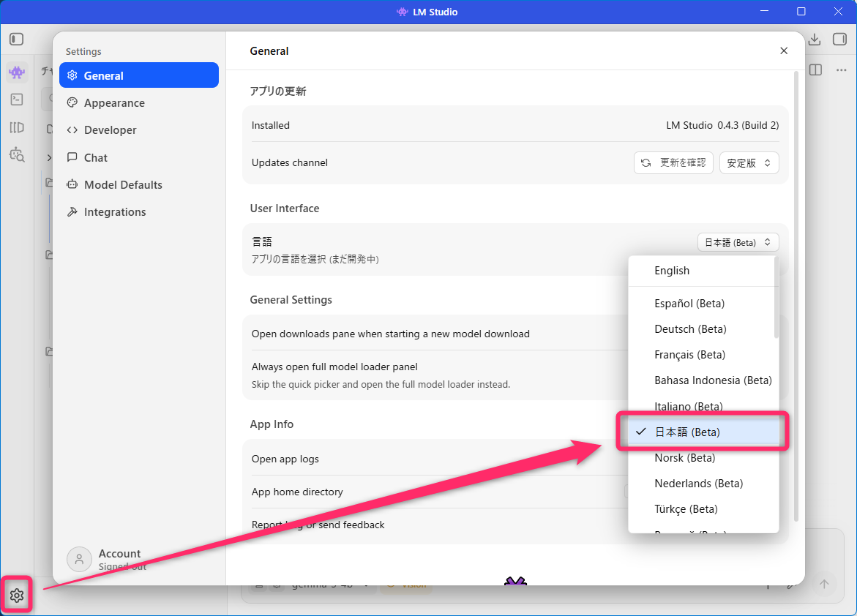Open settings via the bottom-left gear icon
The image size is (857, 616).
point(17,596)
